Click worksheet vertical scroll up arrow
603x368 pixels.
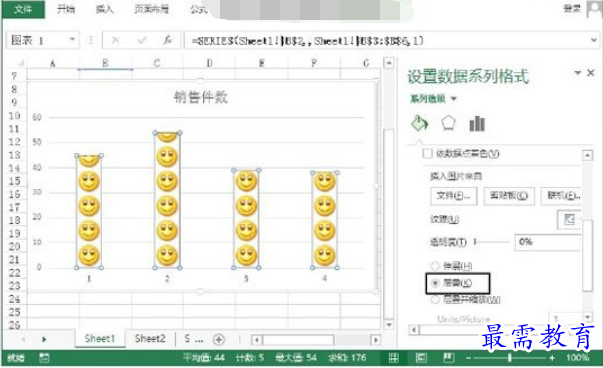point(389,63)
